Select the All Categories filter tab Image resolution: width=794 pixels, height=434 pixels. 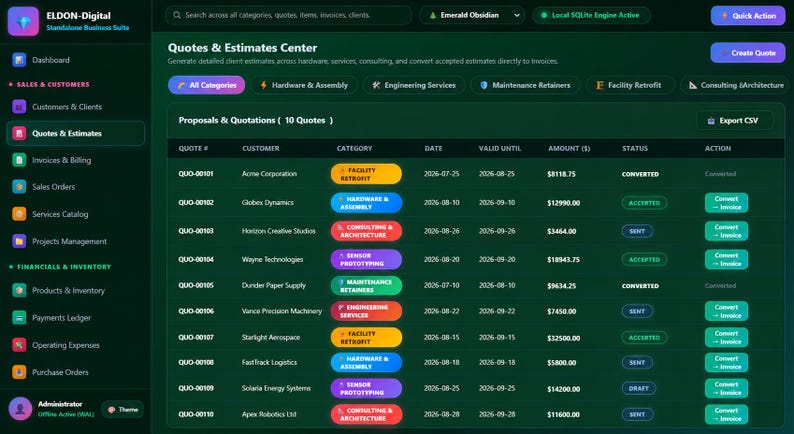[x=207, y=85]
